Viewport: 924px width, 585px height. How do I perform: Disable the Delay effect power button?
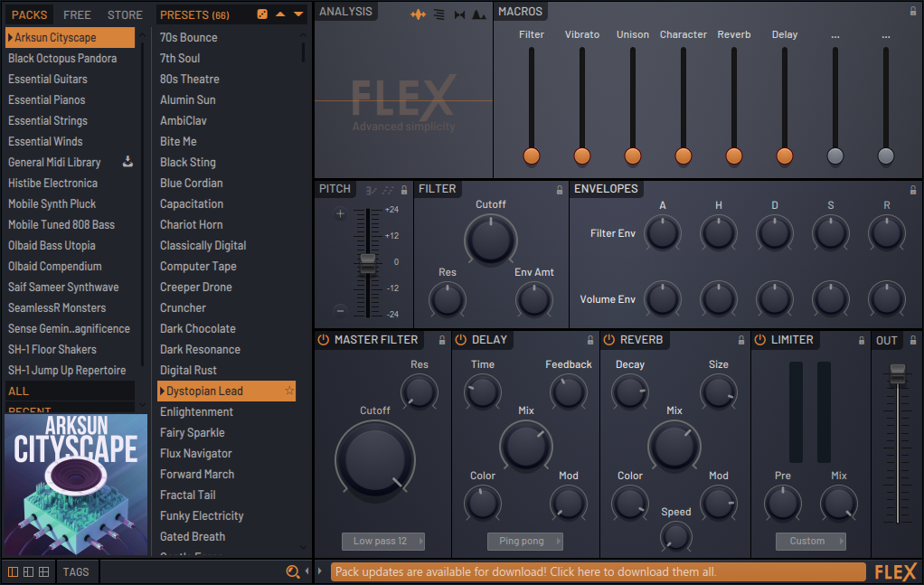point(459,340)
